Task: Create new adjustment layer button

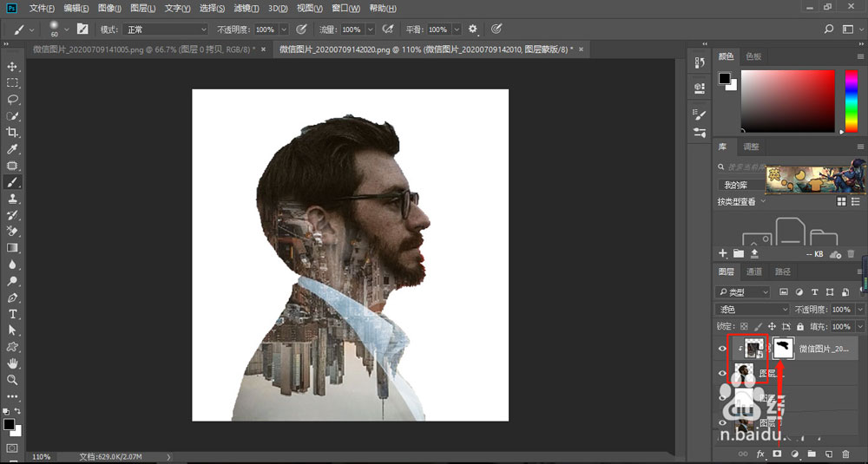Action: tap(795, 454)
